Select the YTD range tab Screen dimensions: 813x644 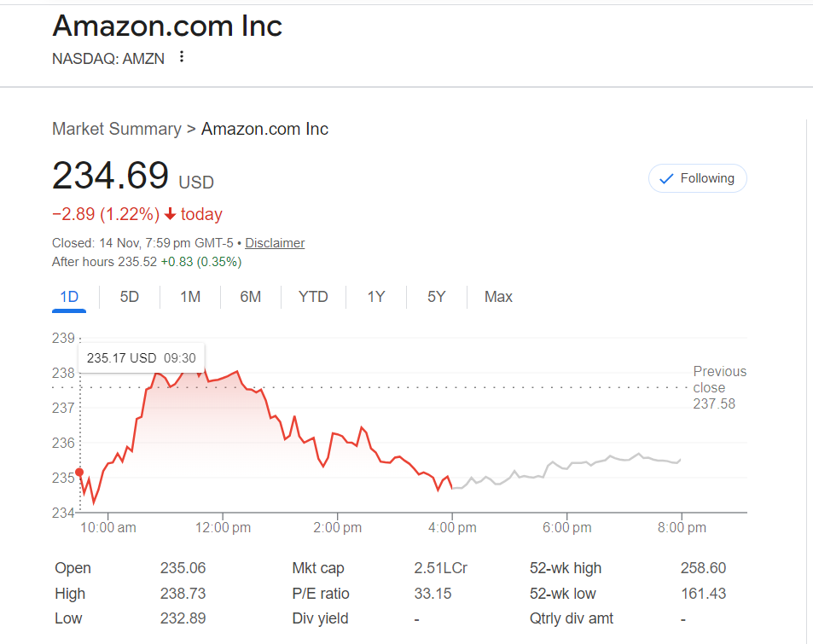313,297
